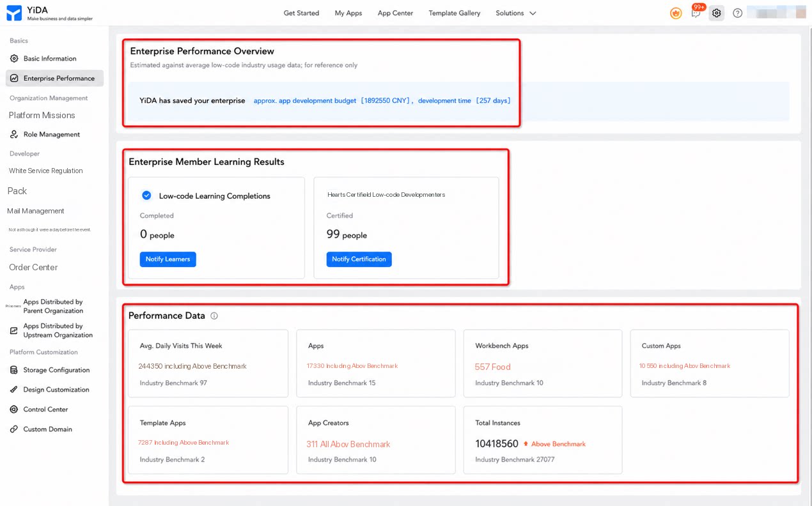Open the crown badge icon in header

[x=676, y=13]
